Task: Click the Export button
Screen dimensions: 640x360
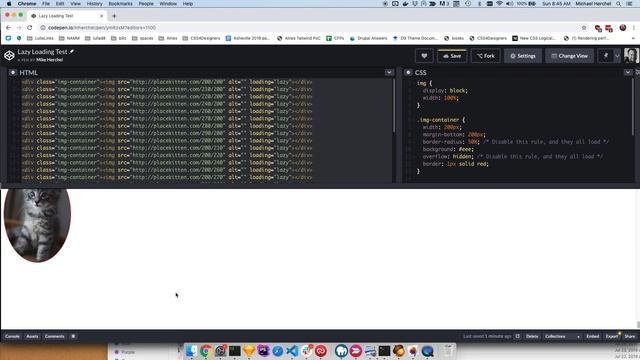Action: (x=612, y=336)
